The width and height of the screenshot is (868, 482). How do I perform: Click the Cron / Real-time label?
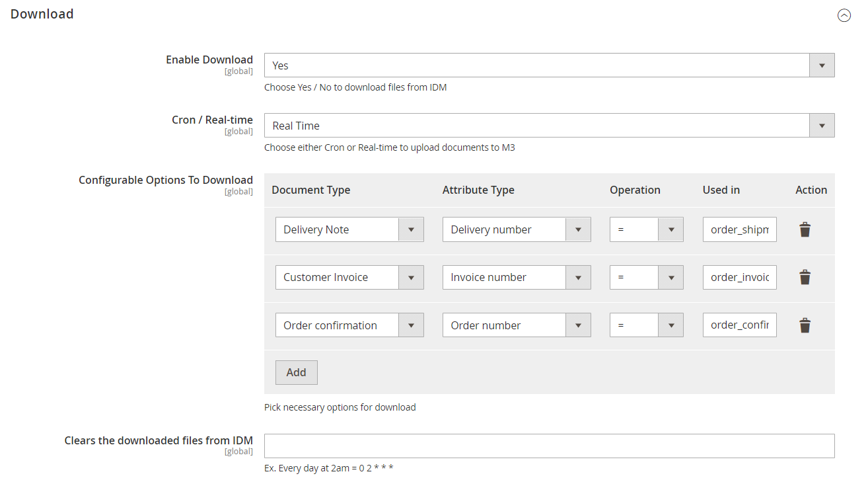tap(212, 120)
